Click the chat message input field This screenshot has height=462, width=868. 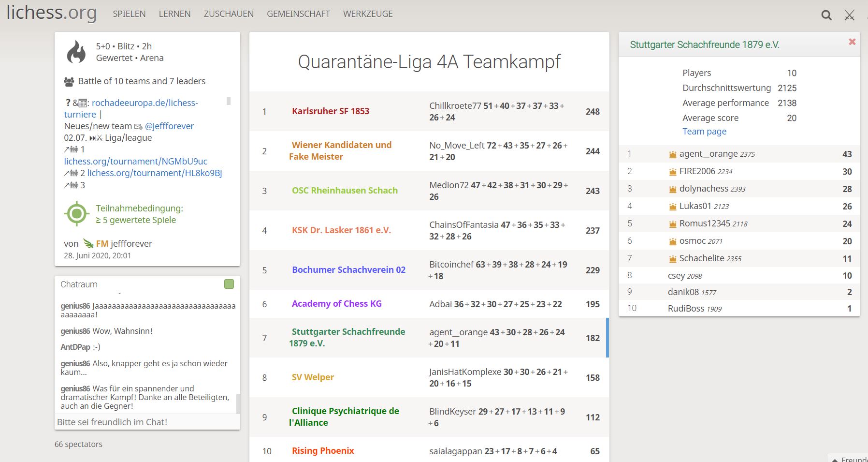coord(147,422)
